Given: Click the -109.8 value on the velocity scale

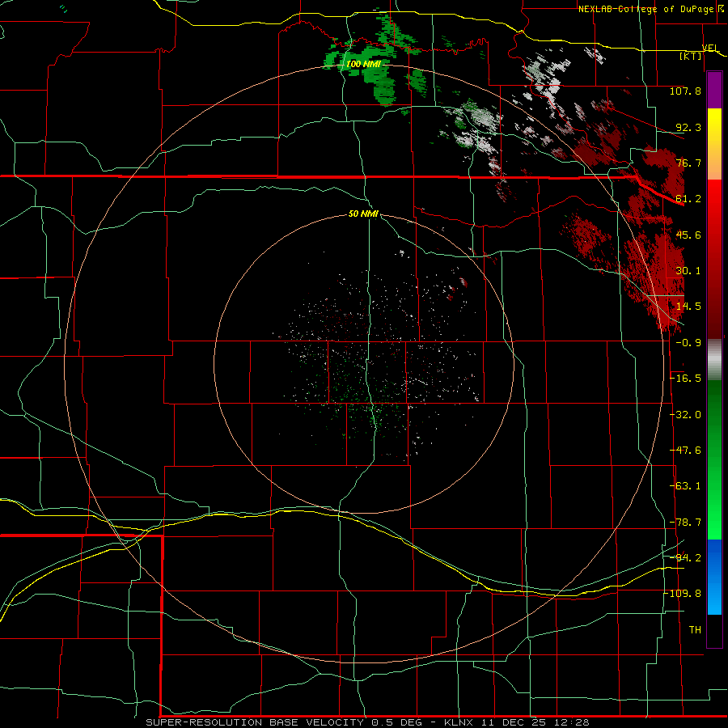Looking at the screenshot, I should tap(683, 594).
